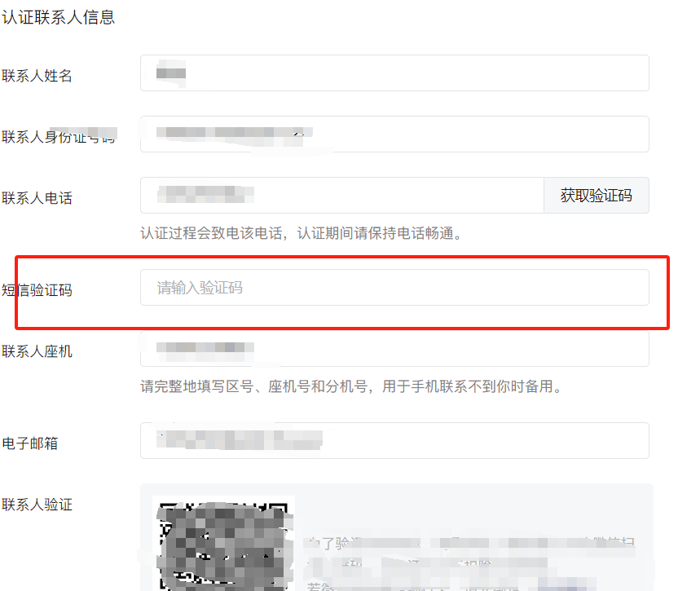Click the 联系人座机 label
Screen dimensions: 700x591
click(37, 351)
